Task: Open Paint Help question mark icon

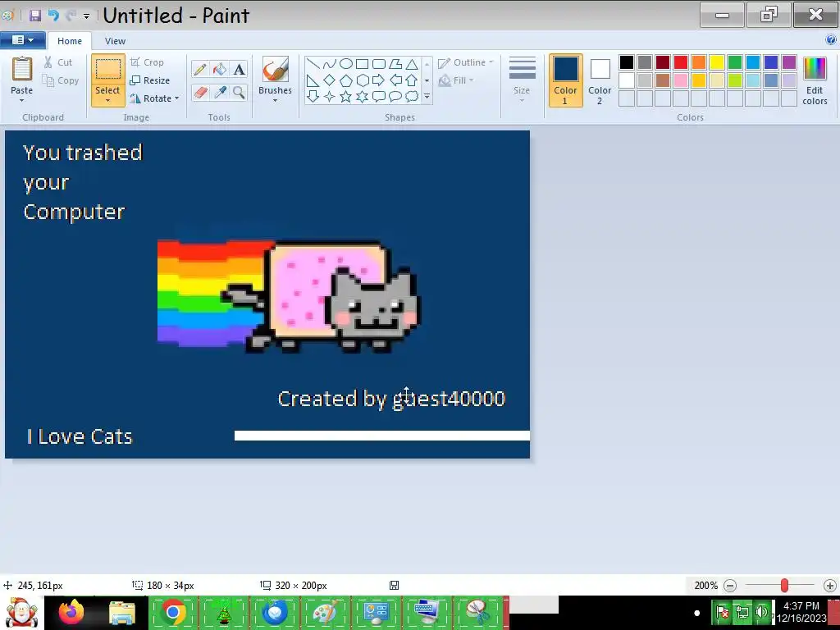Action: (x=831, y=39)
